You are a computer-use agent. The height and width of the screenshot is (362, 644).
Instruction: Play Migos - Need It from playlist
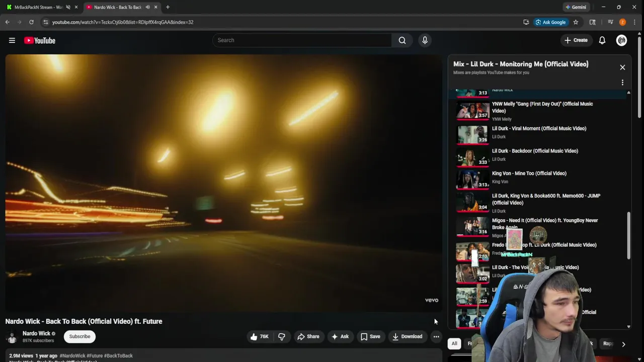coord(545,224)
